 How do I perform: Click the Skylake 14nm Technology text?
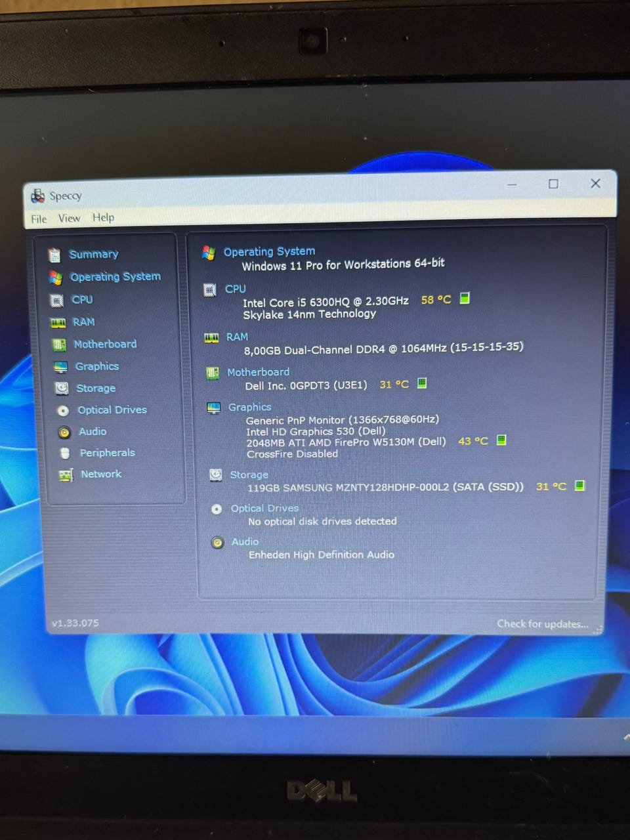point(310,314)
